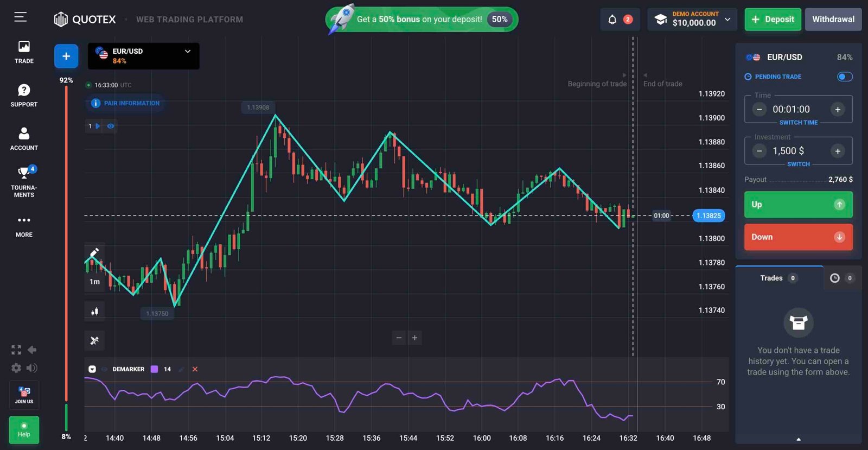Enter fullscreen mode
The height and width of the screenshot is (450, 868).
[x=16, y=350]
